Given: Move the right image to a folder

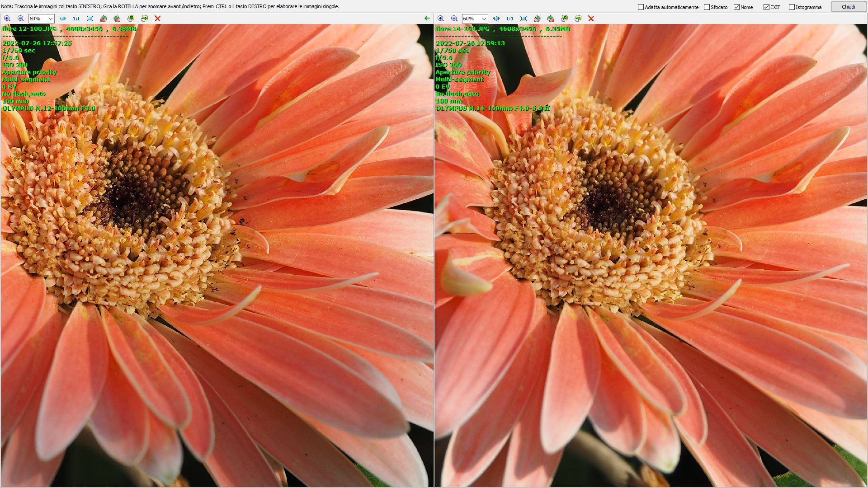Looking at the screenshot, I should 578,19.
